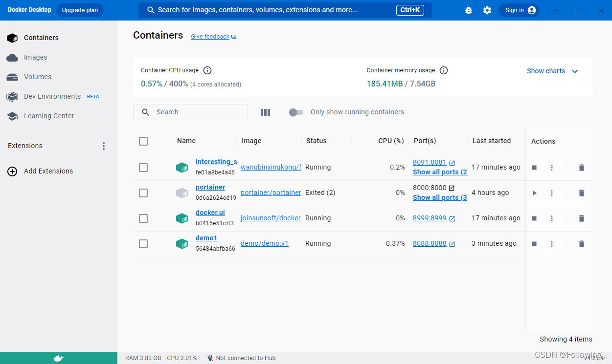Click the Give feedback chat icon
The width and height of the screenshot is (612, 364).
(234, 37)
